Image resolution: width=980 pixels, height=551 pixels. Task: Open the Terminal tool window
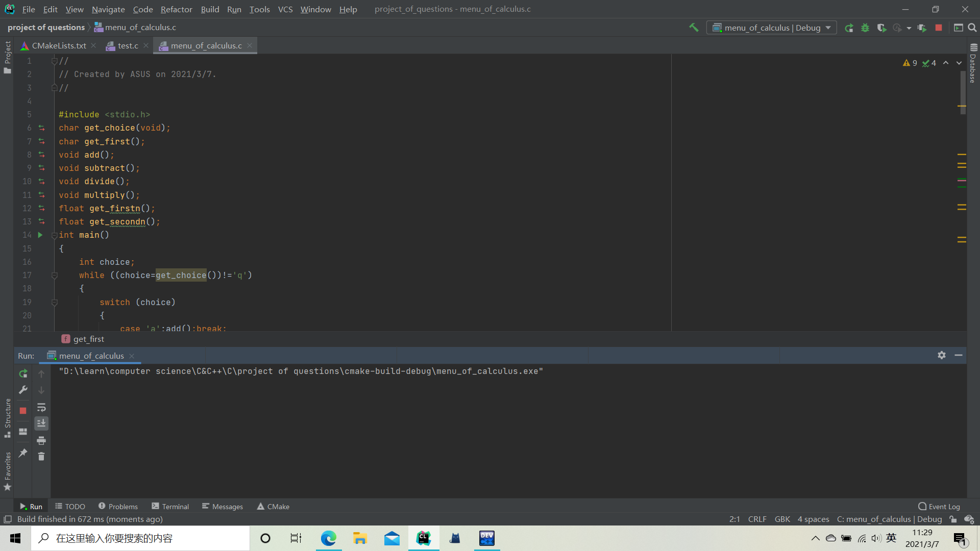170,507
